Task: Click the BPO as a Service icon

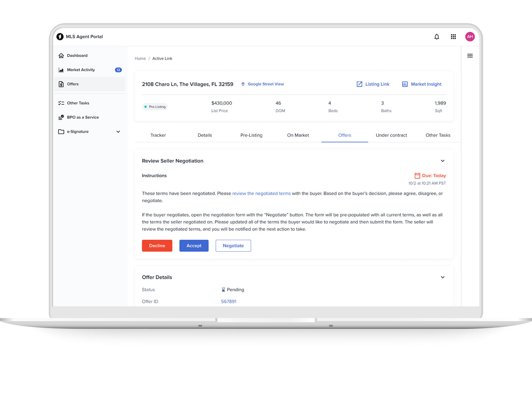Action: (61, 117)
